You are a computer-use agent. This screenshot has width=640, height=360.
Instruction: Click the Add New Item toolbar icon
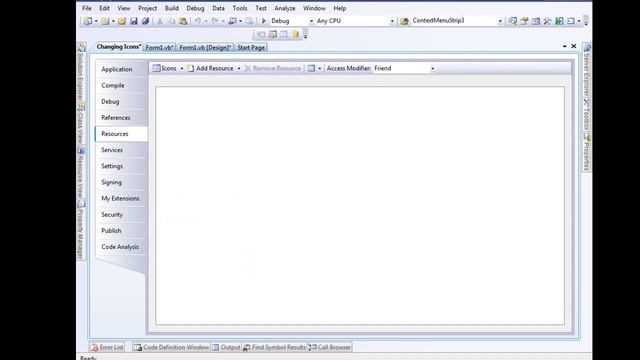[105, 21]
